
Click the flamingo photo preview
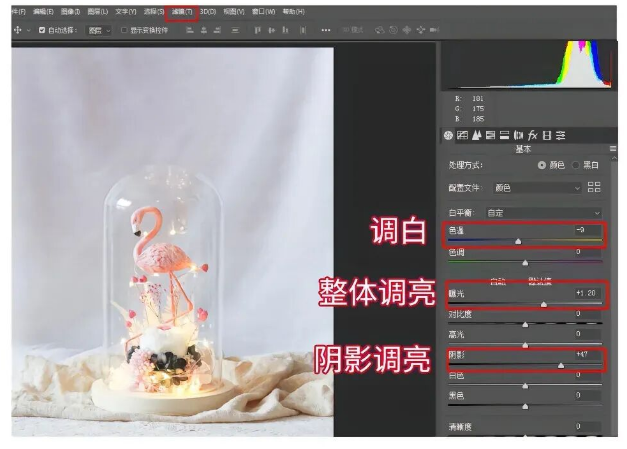click(172, 242)
